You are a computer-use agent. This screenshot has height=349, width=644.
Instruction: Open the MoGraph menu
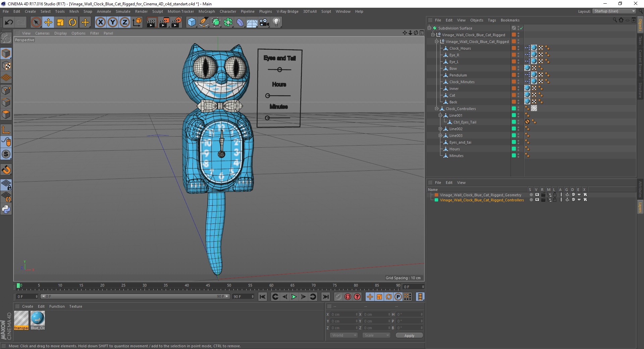(x=207, y=11)
